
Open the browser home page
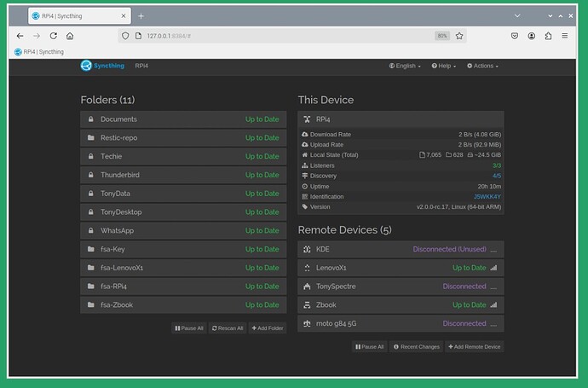point(70,36)
